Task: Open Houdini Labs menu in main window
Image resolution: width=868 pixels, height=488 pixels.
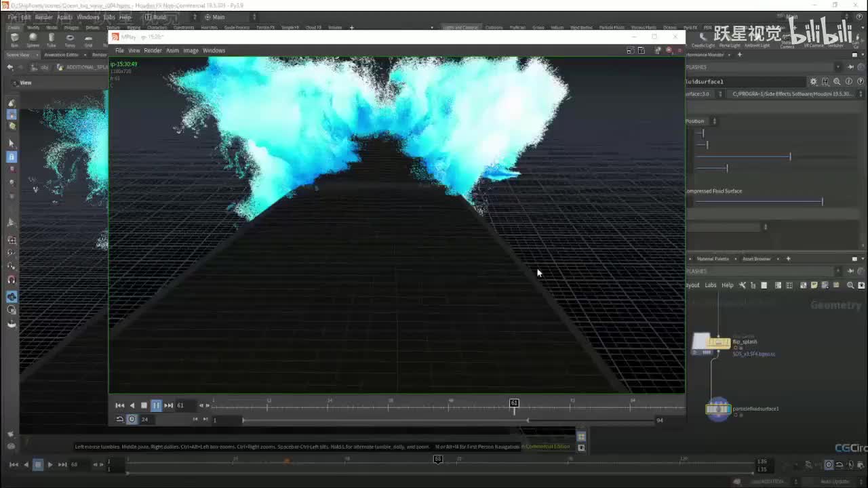Action: click(x=108, y=17)
